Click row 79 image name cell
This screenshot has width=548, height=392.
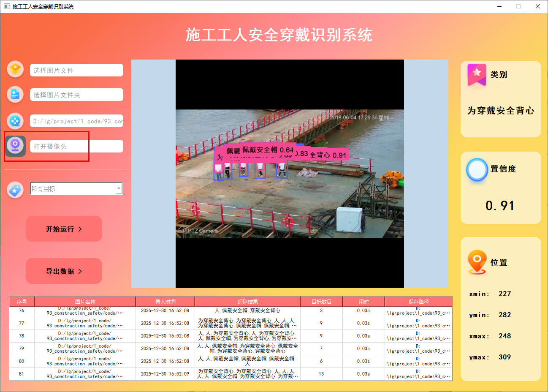point(85,348)
